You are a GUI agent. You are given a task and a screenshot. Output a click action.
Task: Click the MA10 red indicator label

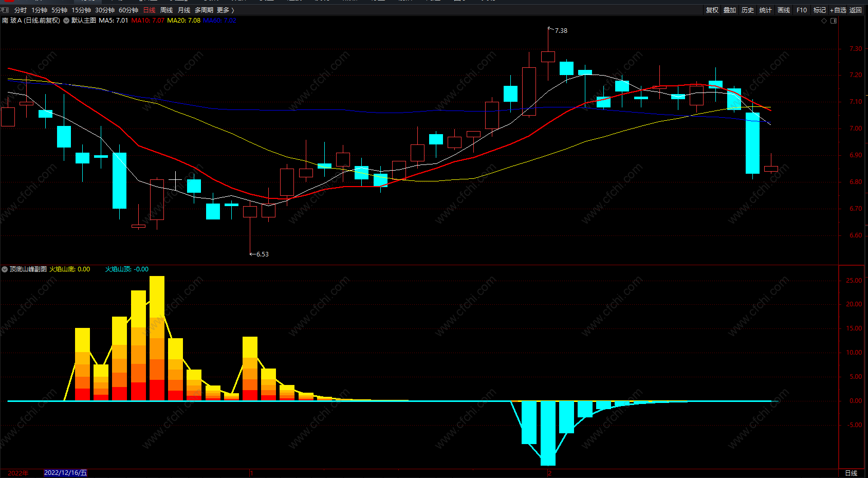[148, 21]
